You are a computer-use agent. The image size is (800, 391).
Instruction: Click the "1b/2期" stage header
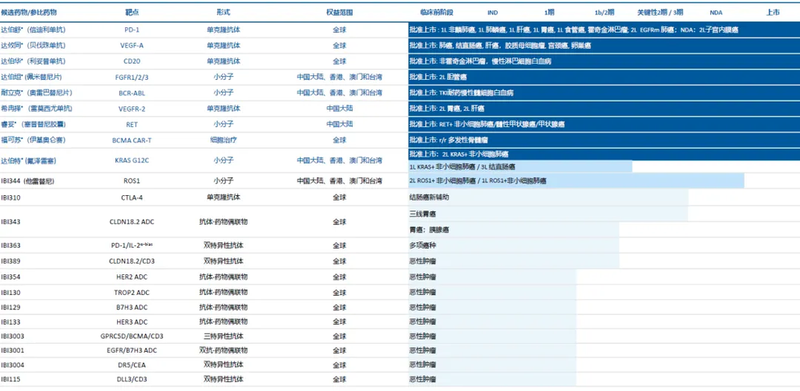[605, 12]
